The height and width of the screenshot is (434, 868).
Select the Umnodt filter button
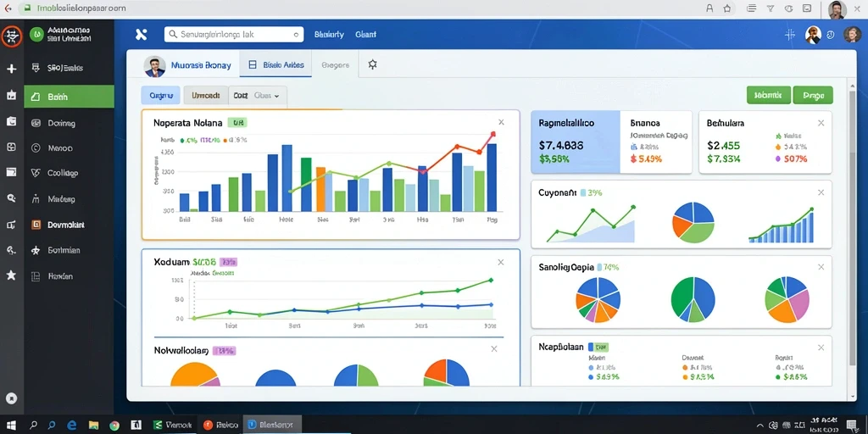pyautogui.click(x=206, y=95)
